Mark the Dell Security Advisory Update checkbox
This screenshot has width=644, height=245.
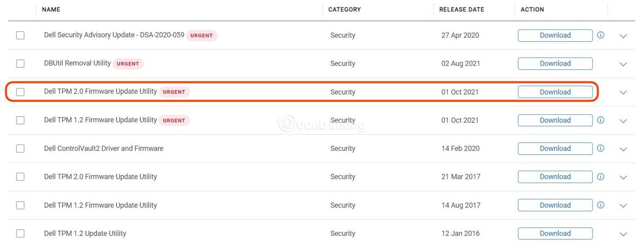click(x=20, y=35)
